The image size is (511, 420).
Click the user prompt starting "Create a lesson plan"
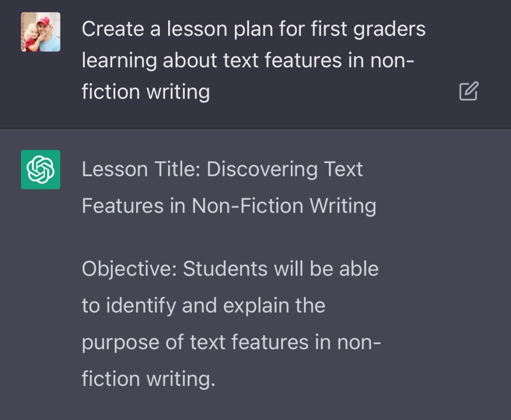253,29
